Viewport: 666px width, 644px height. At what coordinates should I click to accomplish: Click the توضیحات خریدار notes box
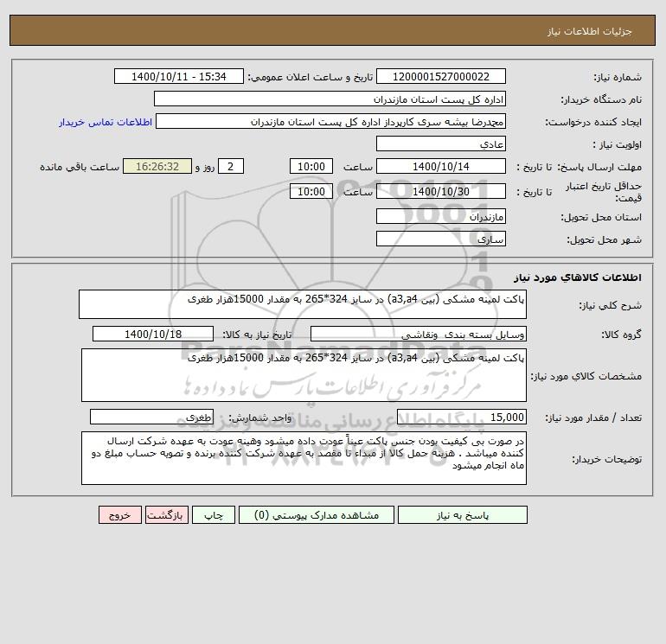pos(304,458)
